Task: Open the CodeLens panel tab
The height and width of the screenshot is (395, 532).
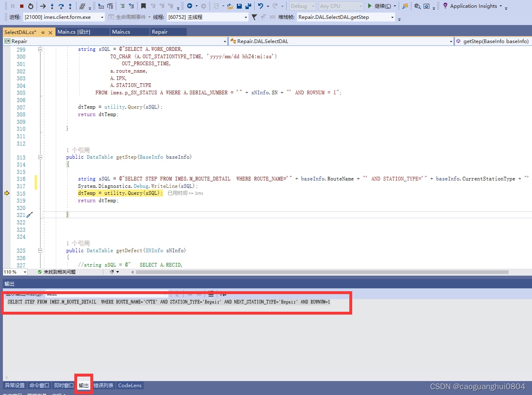Action: point(130,386)
